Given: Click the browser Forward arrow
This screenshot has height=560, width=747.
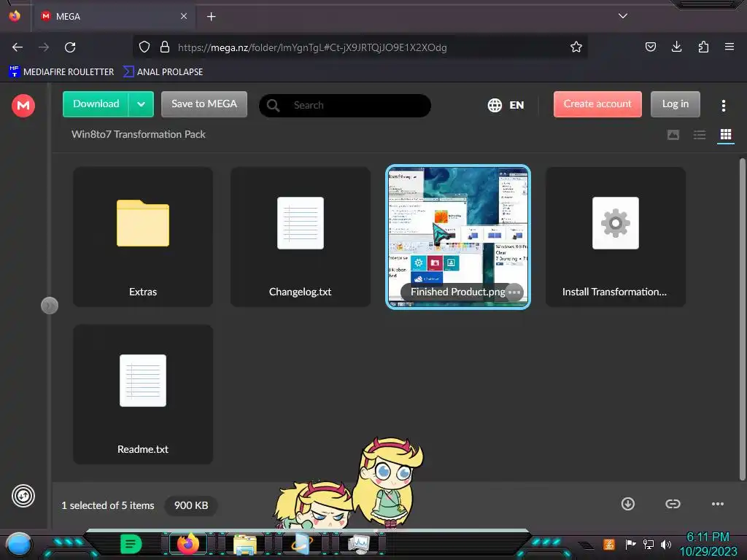Looking at the screenshot, I should coord(44,47).
